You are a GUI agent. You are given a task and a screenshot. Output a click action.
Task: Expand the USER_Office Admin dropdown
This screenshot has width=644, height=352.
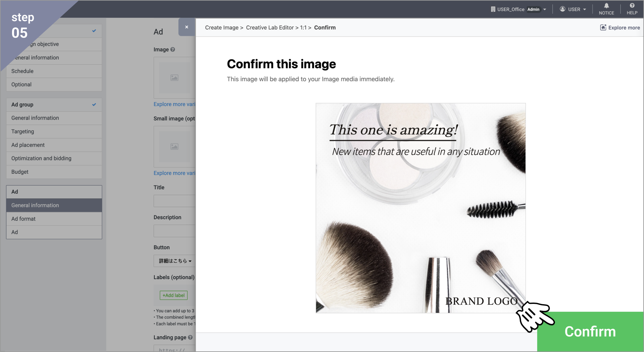pos(545,9)
